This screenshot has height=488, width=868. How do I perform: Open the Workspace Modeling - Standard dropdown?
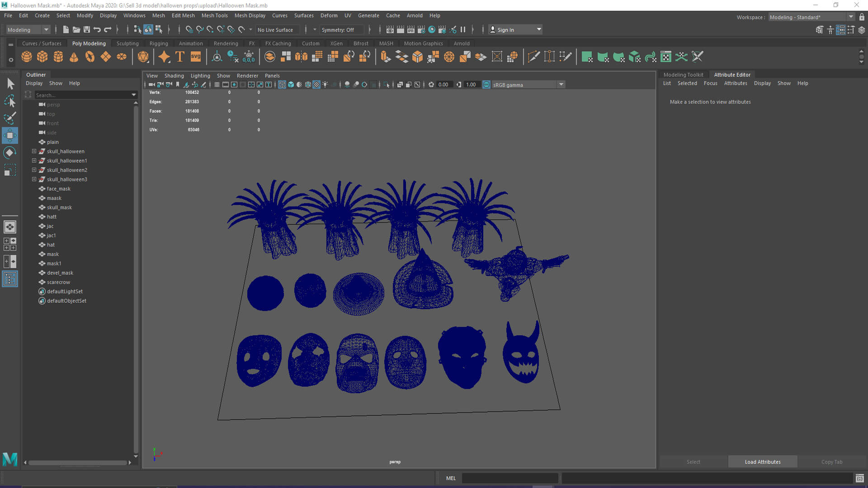pos(811,17)
